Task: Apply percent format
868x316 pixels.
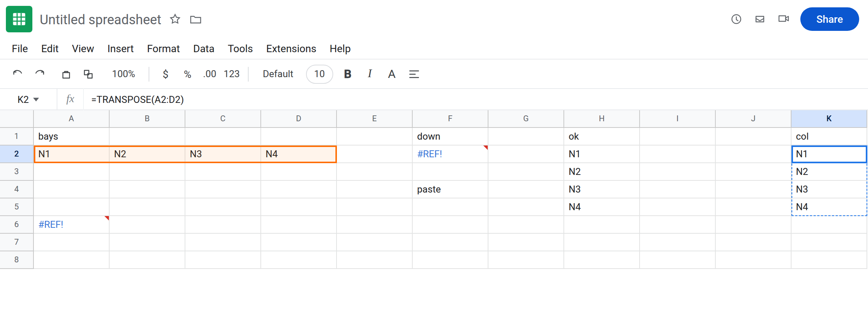Action: pos(188,74)
